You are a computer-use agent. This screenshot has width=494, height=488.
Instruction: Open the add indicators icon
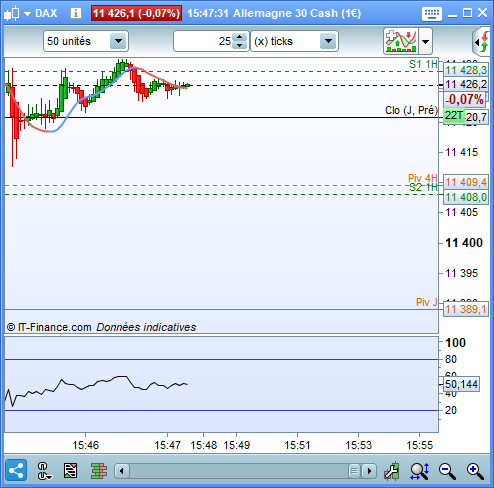coord(401,41)
